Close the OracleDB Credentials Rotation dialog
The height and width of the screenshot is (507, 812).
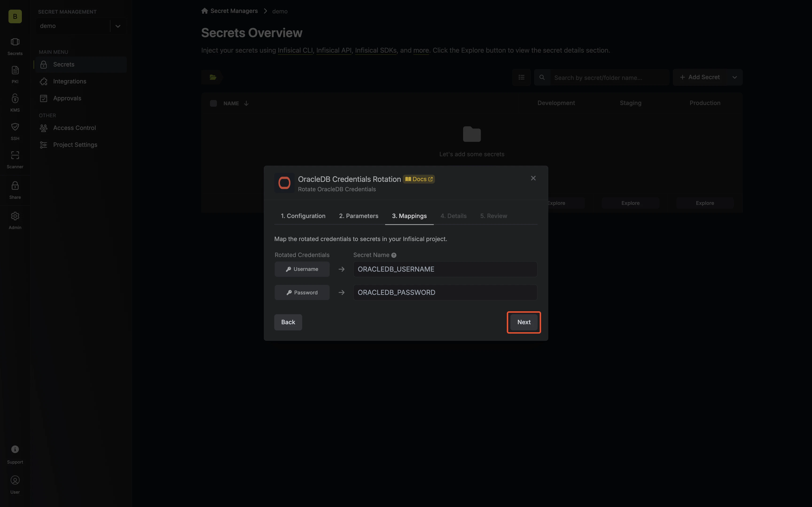click(533, 178)
